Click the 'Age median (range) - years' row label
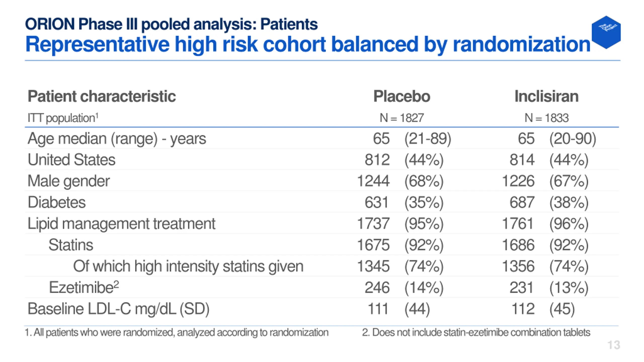The image size is (644, 362). 117,139
